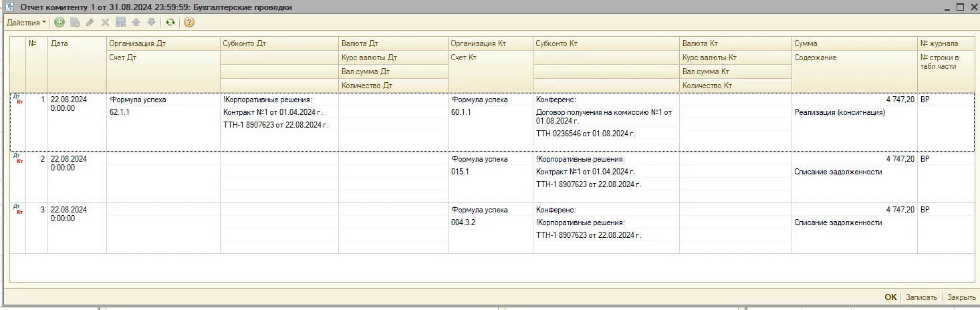Delete row using the X icon
980x310 pixels.
point(104,23)
